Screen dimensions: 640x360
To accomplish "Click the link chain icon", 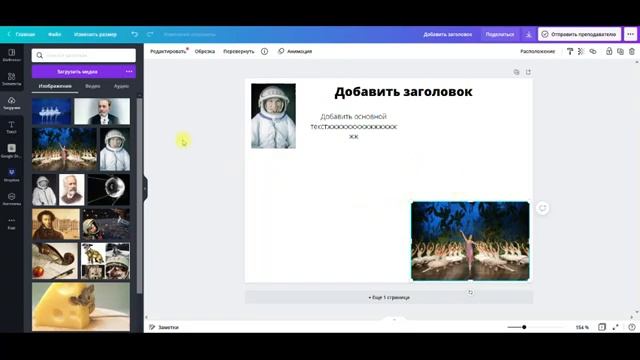I will [x=593, y=51].
